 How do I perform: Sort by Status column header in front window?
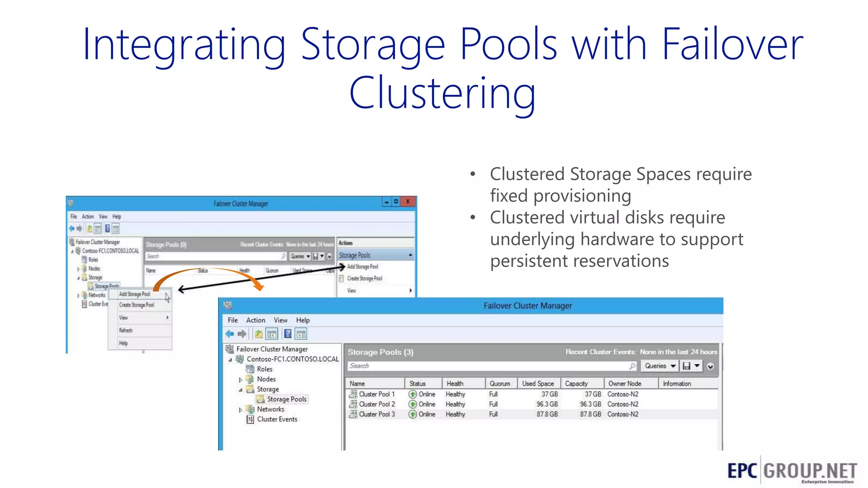pos(423,383)
